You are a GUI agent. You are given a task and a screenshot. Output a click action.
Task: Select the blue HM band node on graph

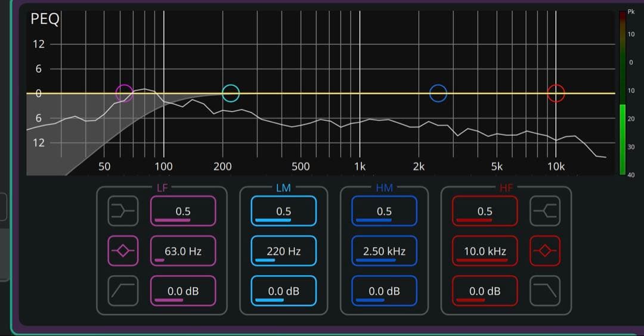point(438,93)
